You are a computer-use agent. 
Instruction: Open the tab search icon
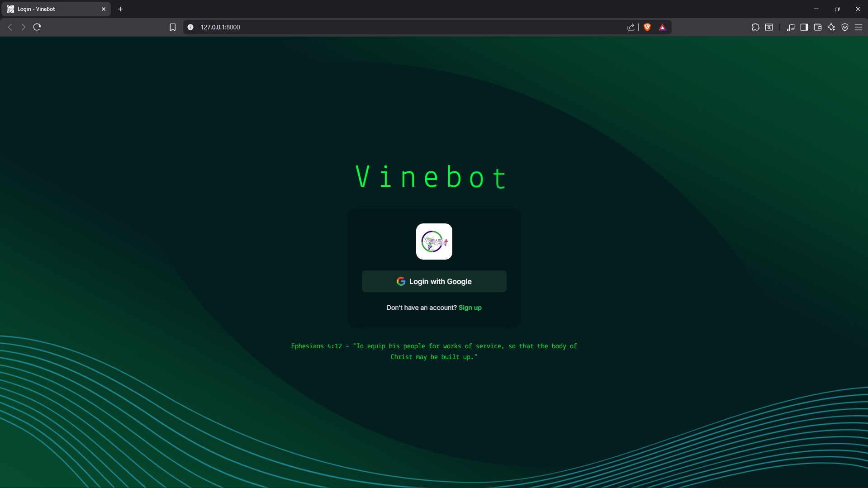coord(769,27)
